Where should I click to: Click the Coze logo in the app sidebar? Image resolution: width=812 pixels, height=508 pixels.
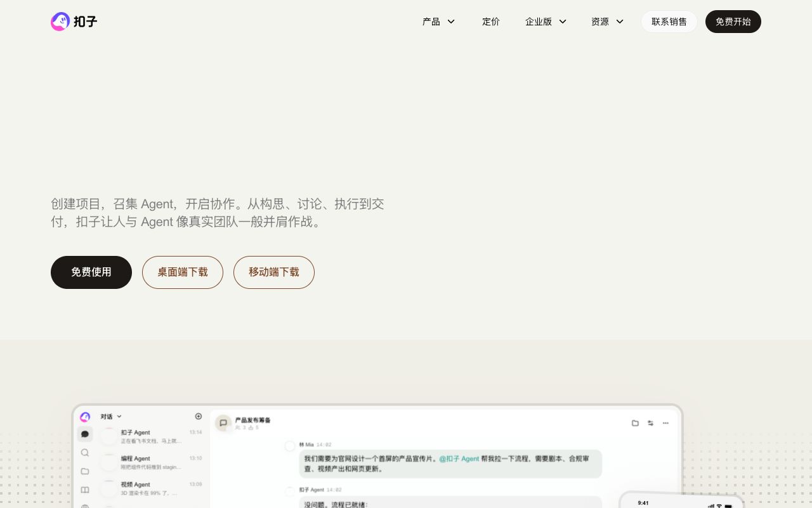85,417
